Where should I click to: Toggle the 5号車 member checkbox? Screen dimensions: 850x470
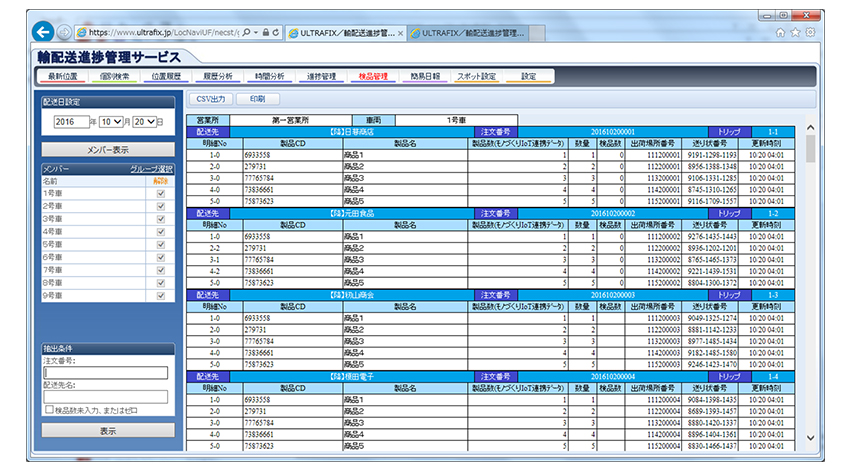pos(160,243)
